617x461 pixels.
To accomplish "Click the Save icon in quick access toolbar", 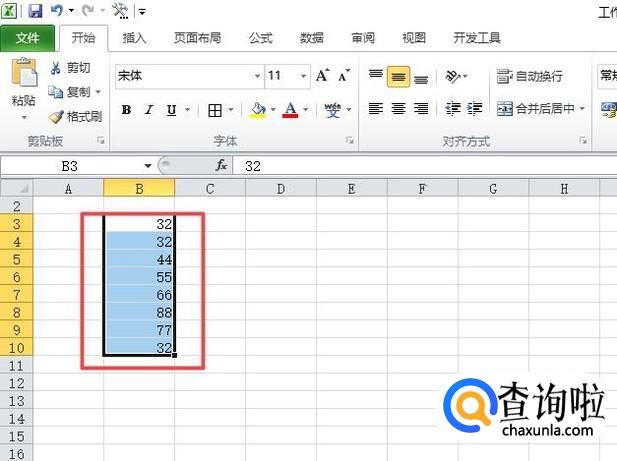I will click(x=35, y=11).
